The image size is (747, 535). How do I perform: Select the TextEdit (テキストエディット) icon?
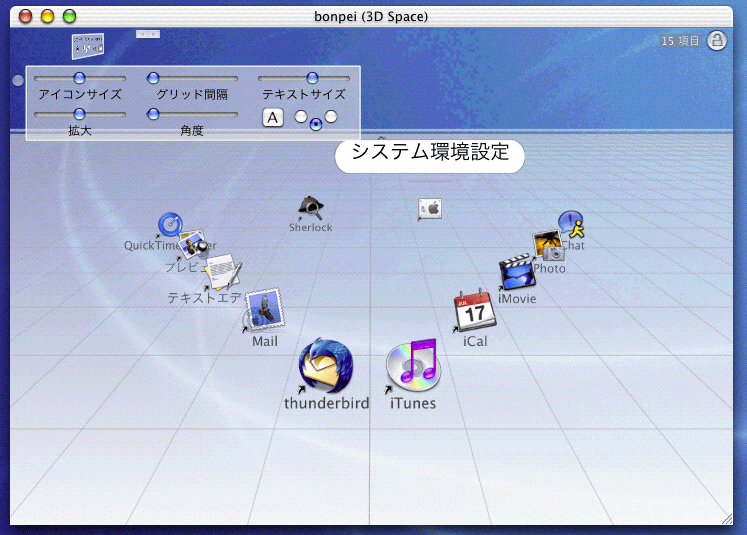coord(223,272)
